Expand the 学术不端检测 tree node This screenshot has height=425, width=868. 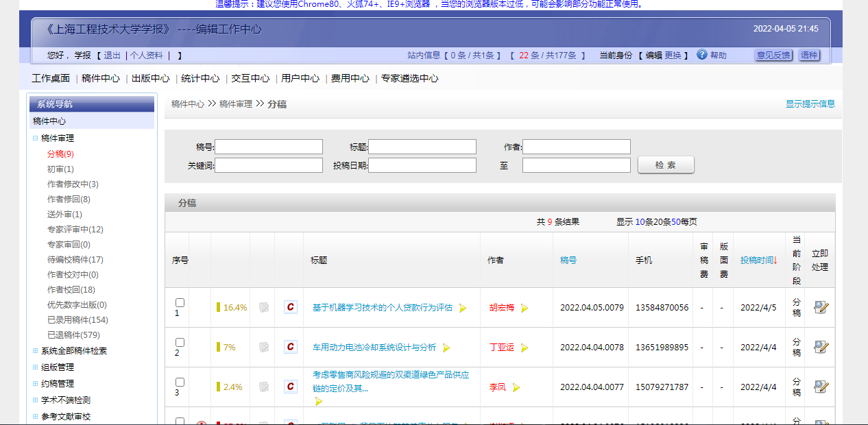pyautogui.click(x=36, y=400)
